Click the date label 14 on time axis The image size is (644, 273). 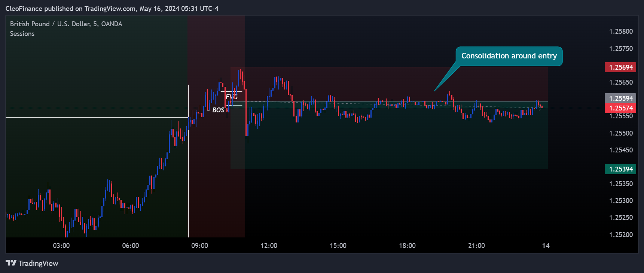(546, 246)
